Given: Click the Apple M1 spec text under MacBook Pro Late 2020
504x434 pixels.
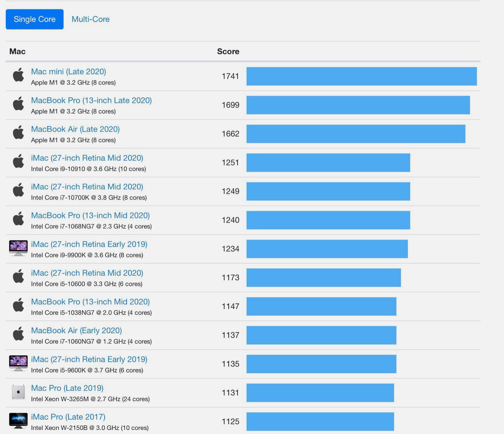Looking at the screenshot, I should [x=73, y=111].
